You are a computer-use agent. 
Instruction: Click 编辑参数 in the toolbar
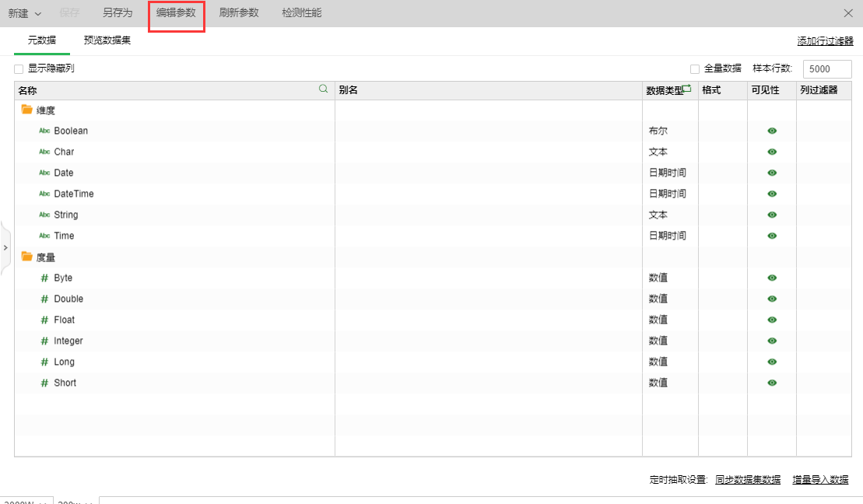click(176, 13)
